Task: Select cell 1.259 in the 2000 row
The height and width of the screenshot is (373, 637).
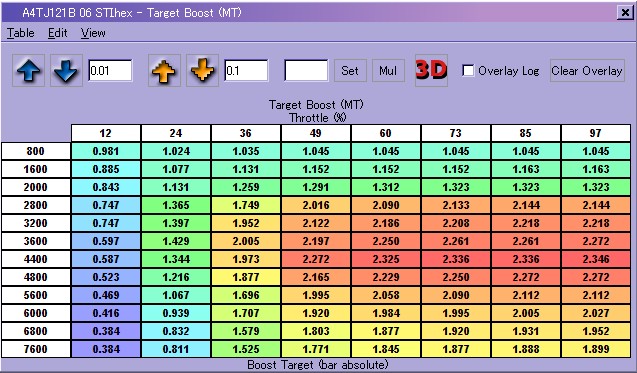Action: tap(246, 187)
